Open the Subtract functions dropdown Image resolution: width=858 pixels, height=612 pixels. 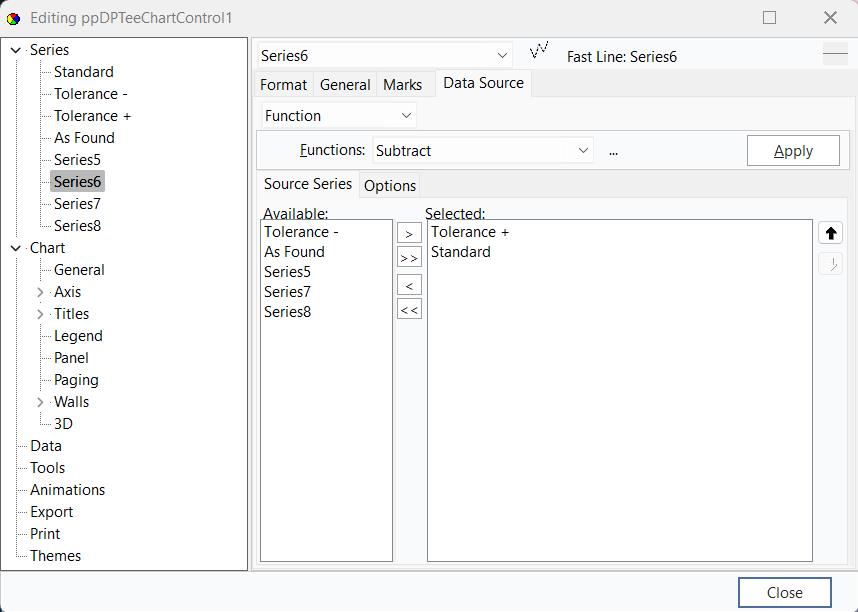point(583,151)
